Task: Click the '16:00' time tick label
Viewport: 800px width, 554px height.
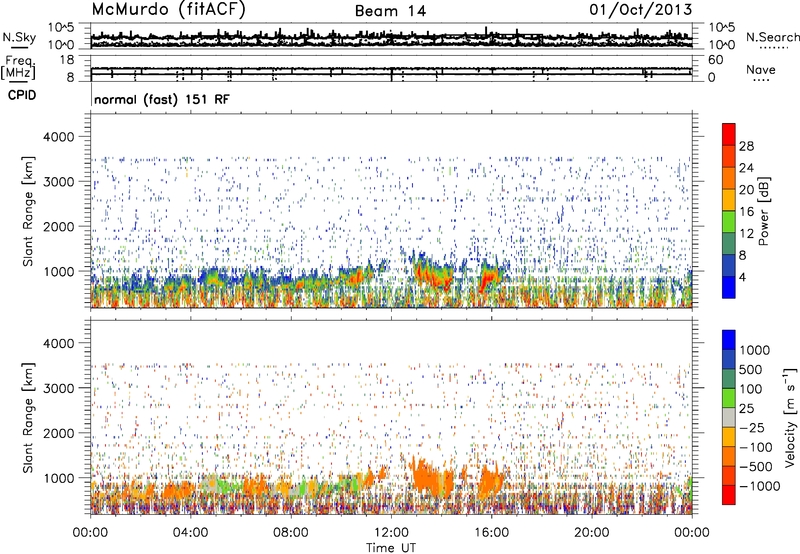Action: point(491,533)
